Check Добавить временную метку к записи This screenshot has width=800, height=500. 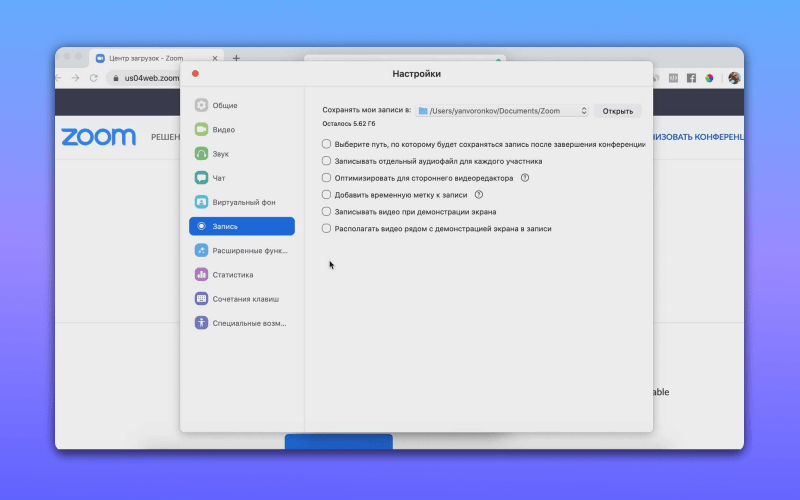326,195
